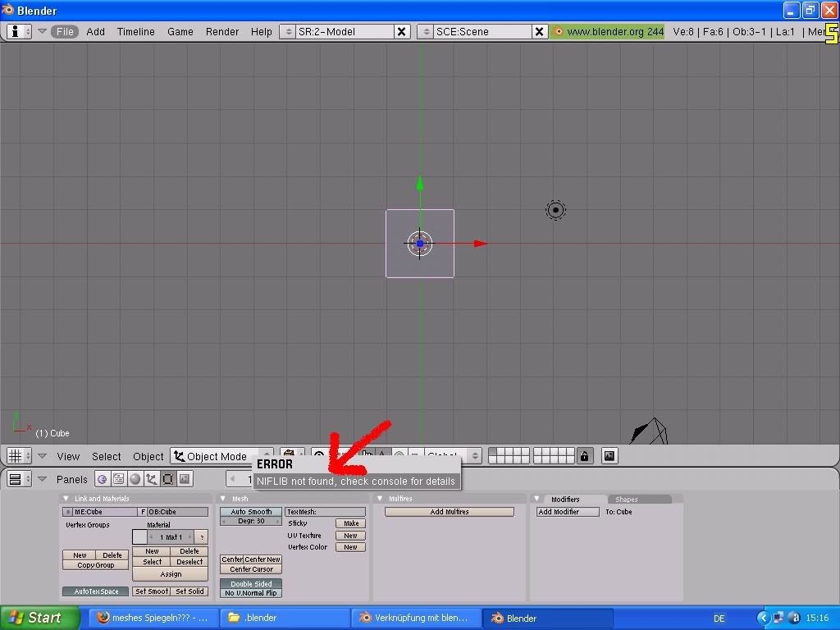
Task: Switch to the Shapes tab
Action: (627, 500)
